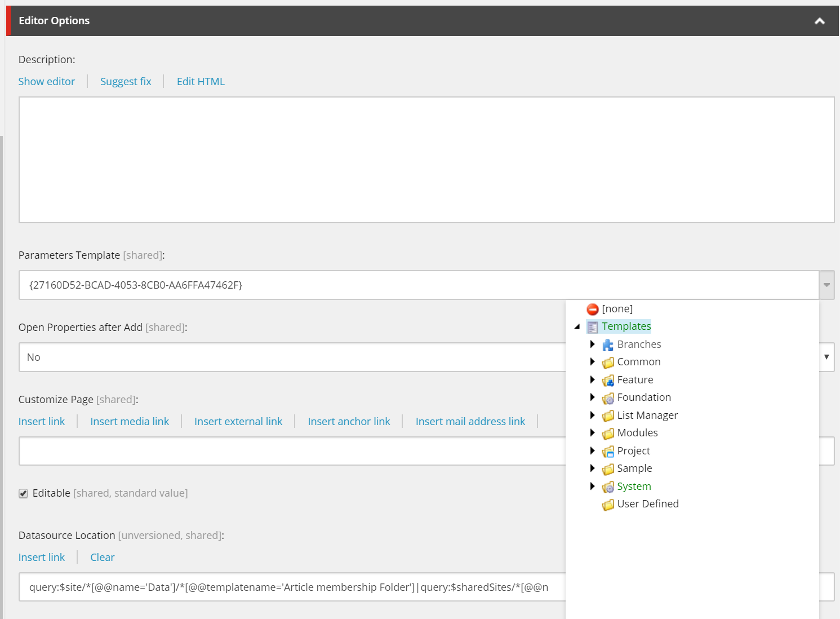Expand the Common tree node arrow
The height and width of the screenshot is (619, 840).
pyautogui.click(x=592, y=362)
